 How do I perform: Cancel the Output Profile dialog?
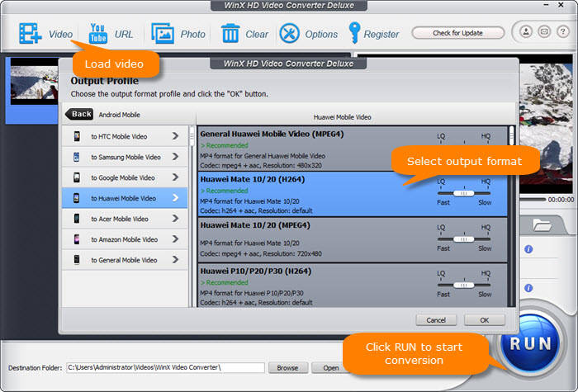436,320
